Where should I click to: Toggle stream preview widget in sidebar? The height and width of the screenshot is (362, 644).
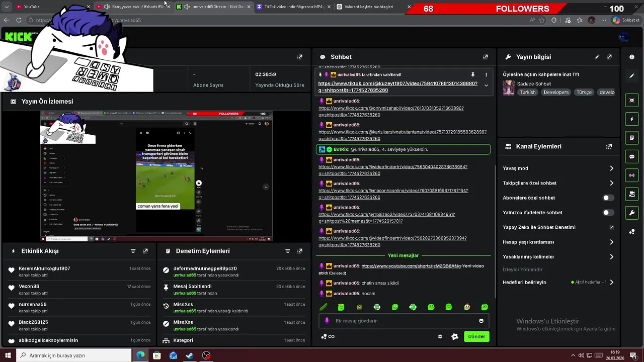pos(632,100)
